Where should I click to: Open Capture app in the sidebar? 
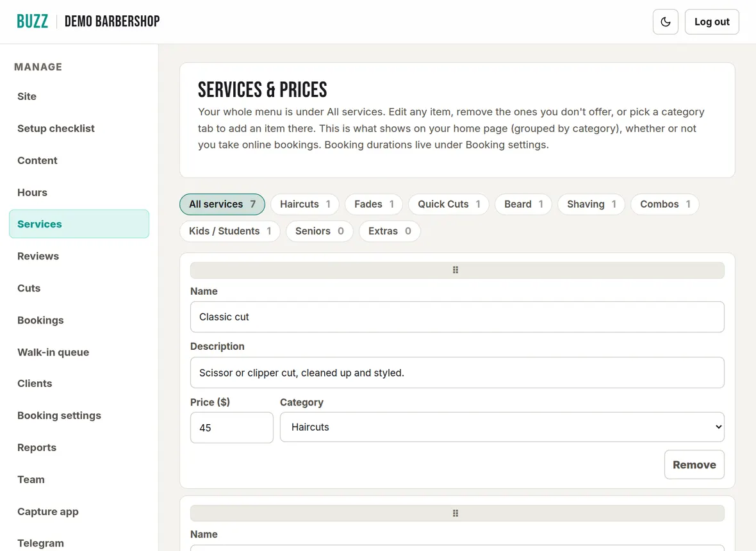(79, 511)
